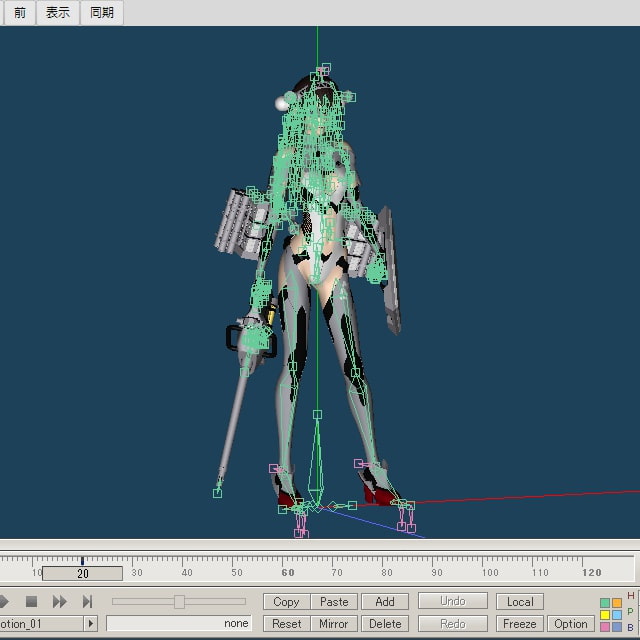The height and width of the screenshot is (640, 640).
Task: Click the Paste button
Action: [x=334, y=601]
